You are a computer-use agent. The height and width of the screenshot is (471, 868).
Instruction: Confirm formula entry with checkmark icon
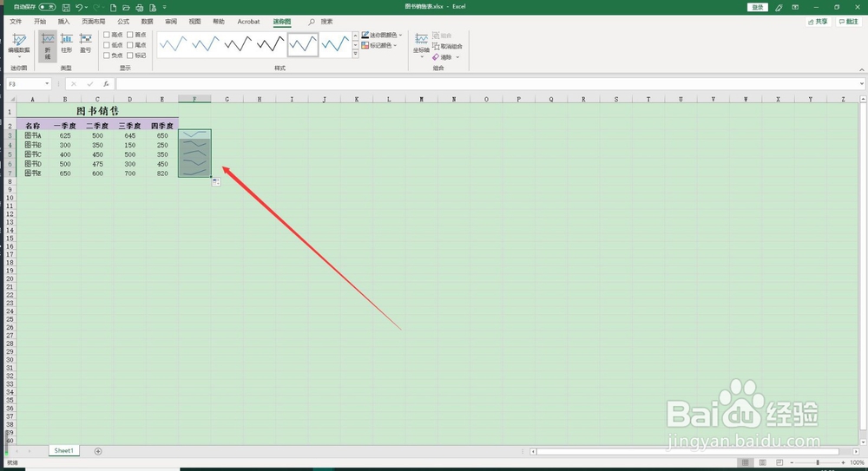coord(89,84)
